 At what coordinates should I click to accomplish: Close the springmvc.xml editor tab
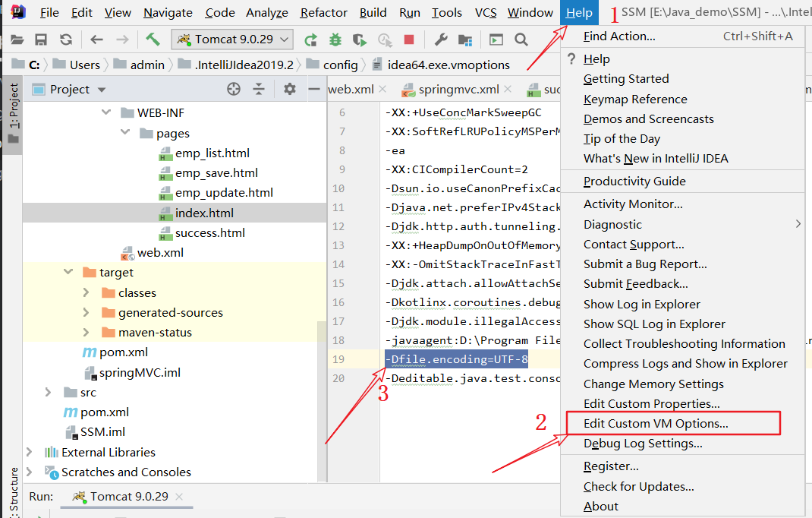pos(508,89)
